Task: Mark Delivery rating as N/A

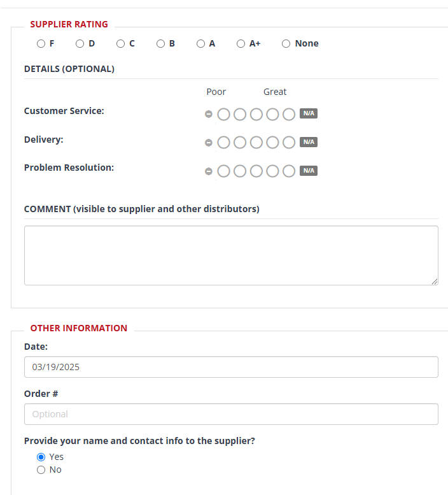Action: [x=309, y=142]
